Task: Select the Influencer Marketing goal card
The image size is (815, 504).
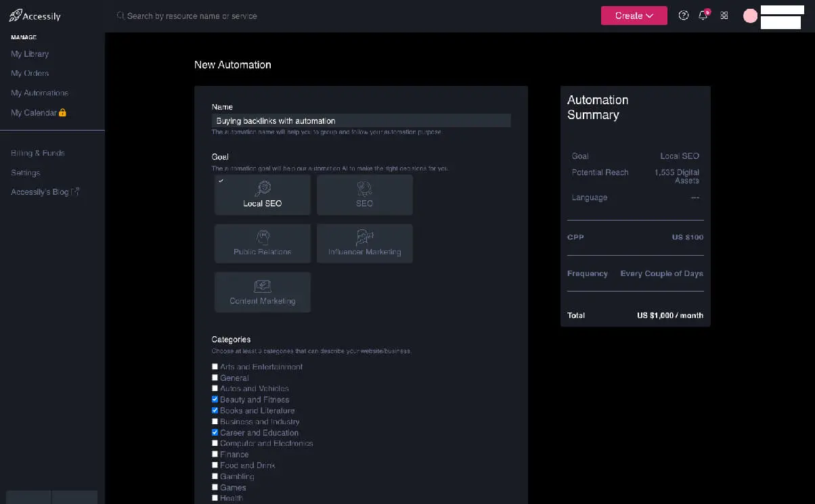Action: pyautogui.click(x=365, y=244)
